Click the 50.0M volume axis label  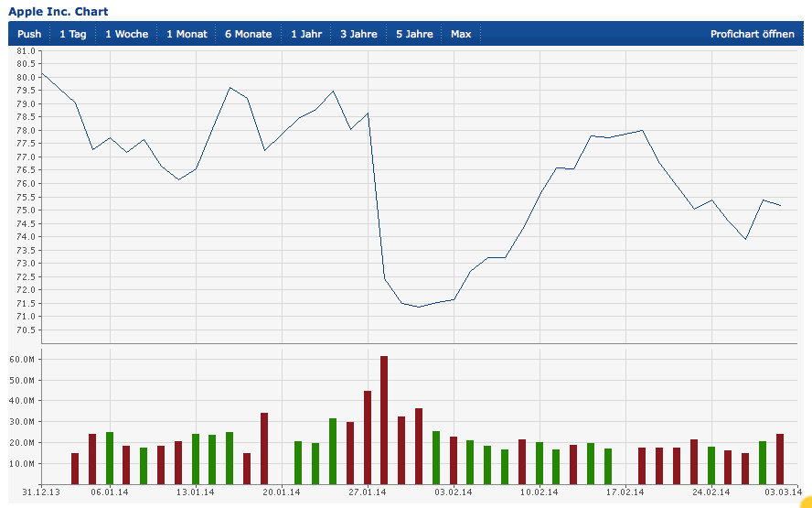(x=23, y=381)
